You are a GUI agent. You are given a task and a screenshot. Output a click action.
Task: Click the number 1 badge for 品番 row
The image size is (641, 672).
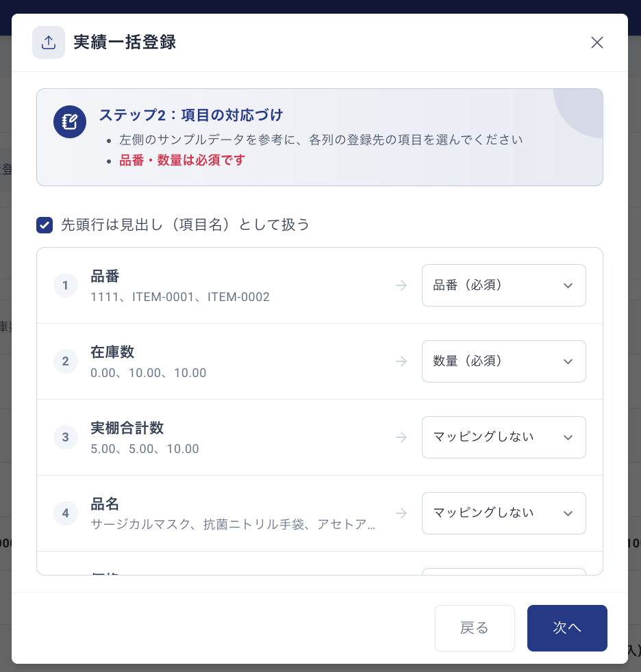pyautogui.click(x=66, y=285)
